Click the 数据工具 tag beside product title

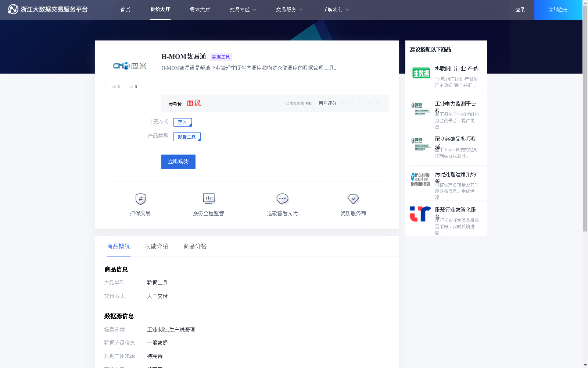221,57
